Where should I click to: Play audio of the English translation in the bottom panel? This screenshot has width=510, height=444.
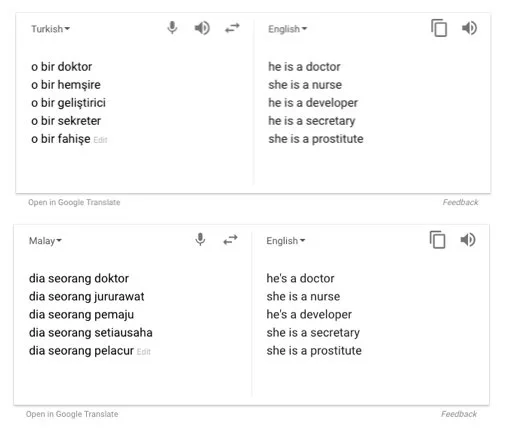pos(468,240)
